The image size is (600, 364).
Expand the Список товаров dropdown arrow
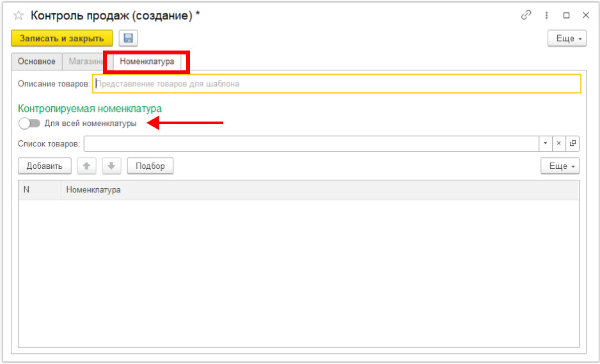[545, 143]
